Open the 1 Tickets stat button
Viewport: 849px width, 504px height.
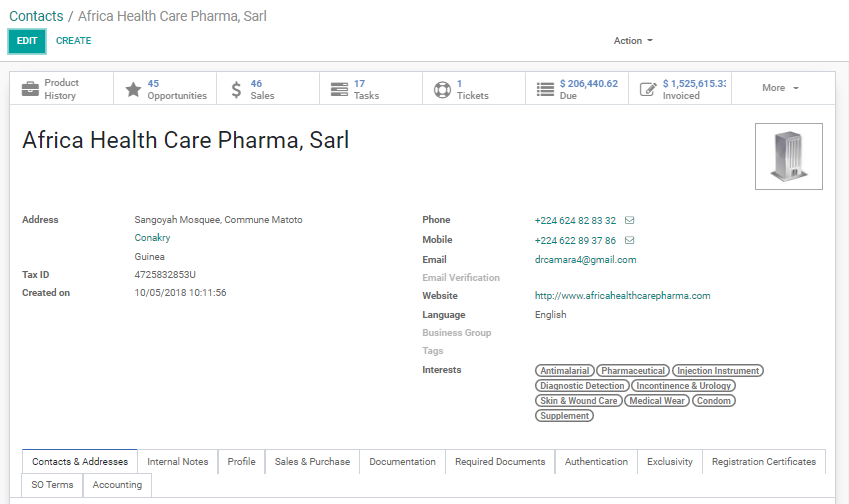point(474,88)
